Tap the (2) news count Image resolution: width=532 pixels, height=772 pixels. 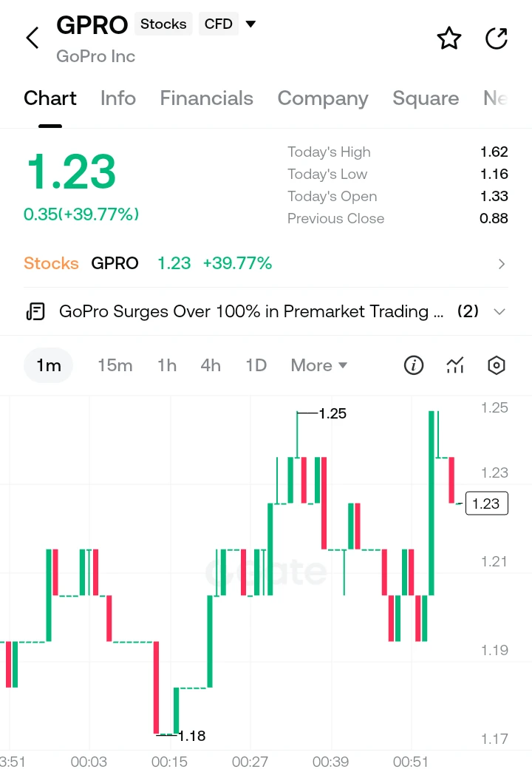click(468, 311)
